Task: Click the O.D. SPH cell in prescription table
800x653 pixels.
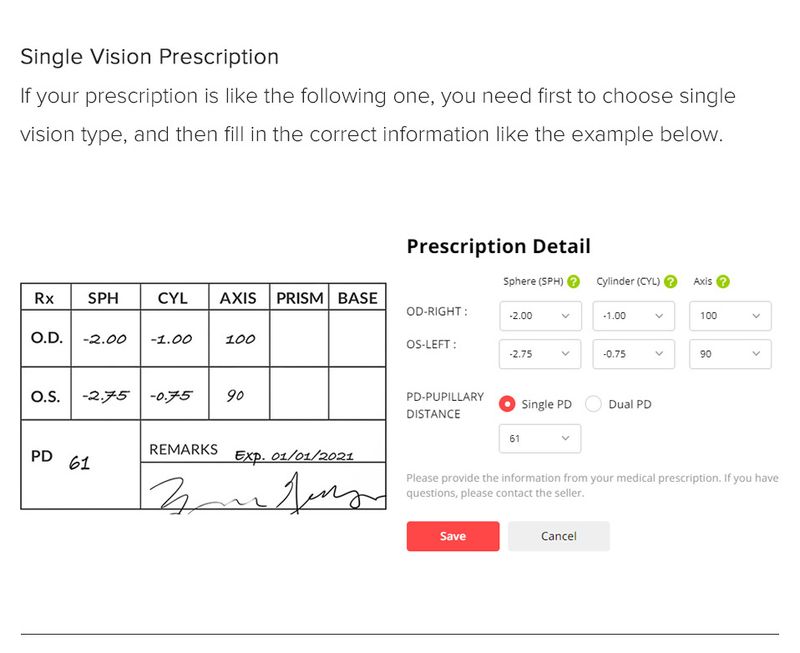Action: [104, 339]
